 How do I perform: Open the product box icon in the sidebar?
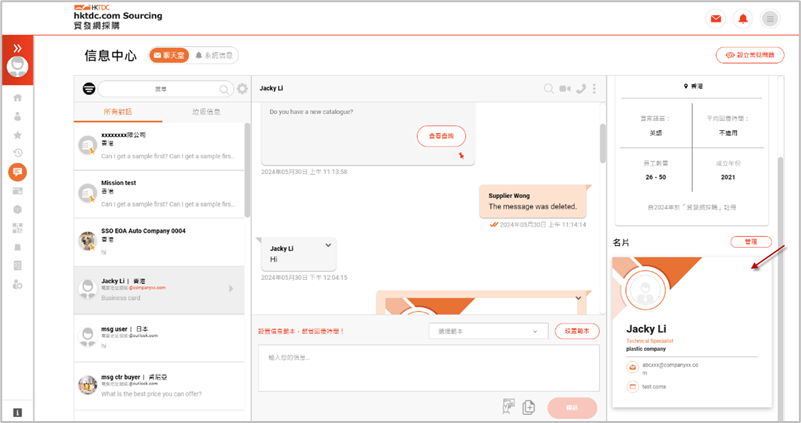coord(17,209)
